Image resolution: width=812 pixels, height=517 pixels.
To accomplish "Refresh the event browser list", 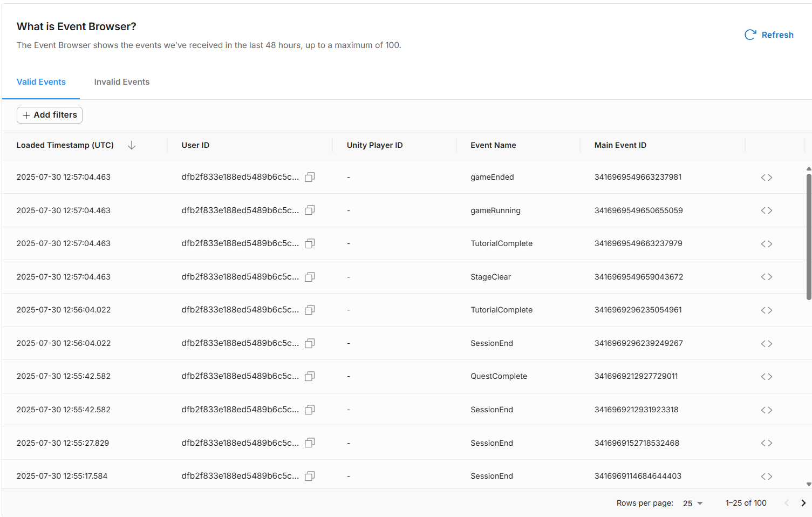I will (769, 35).
